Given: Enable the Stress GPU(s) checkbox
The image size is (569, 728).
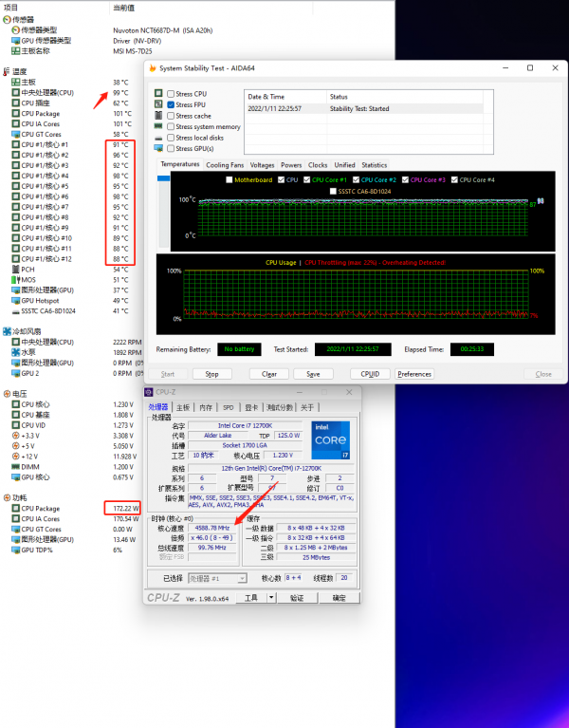Looking at the screenshot, I should (x=170, y=148).
